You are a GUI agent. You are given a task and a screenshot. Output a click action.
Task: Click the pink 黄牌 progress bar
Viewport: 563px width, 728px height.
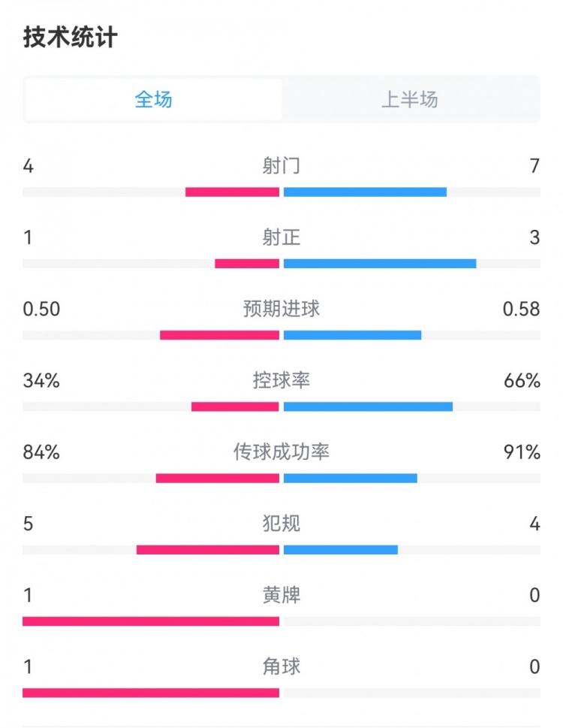(x=151, y=621)
